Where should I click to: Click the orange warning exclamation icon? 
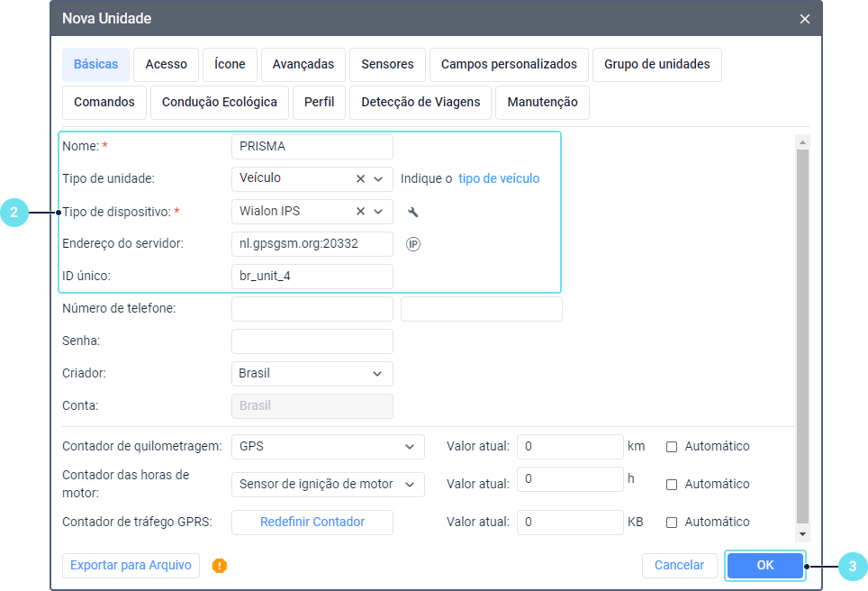220,566
